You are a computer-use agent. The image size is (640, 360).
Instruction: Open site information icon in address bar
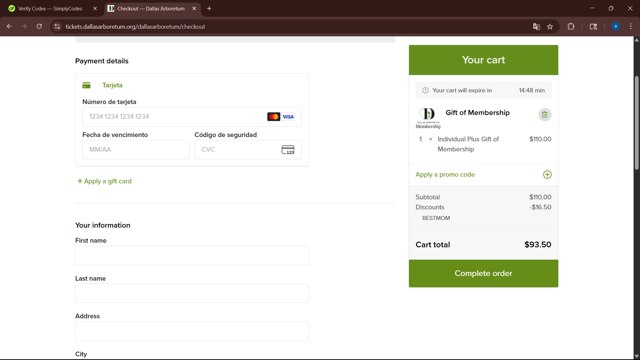[x=57, y=27]
